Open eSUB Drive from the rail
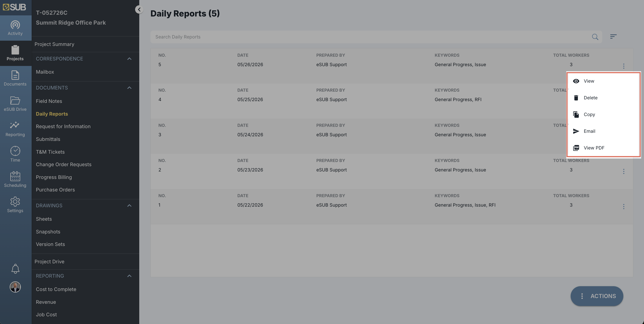644x324 pixels. click(15, 104)
